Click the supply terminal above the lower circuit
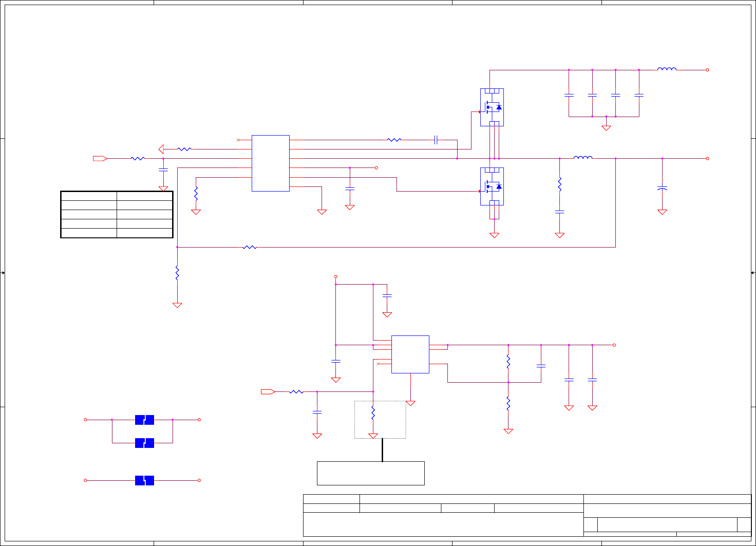 [x=336, y=276]
